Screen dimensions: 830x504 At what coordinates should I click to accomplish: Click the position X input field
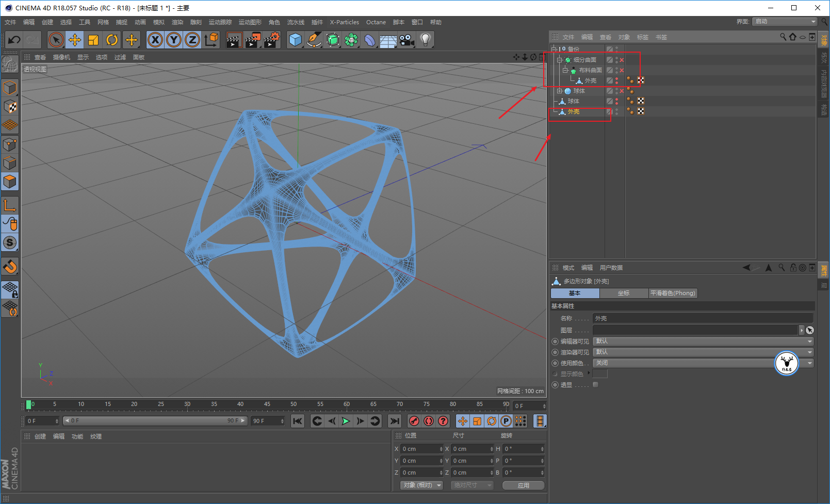(x=422, y=449)
